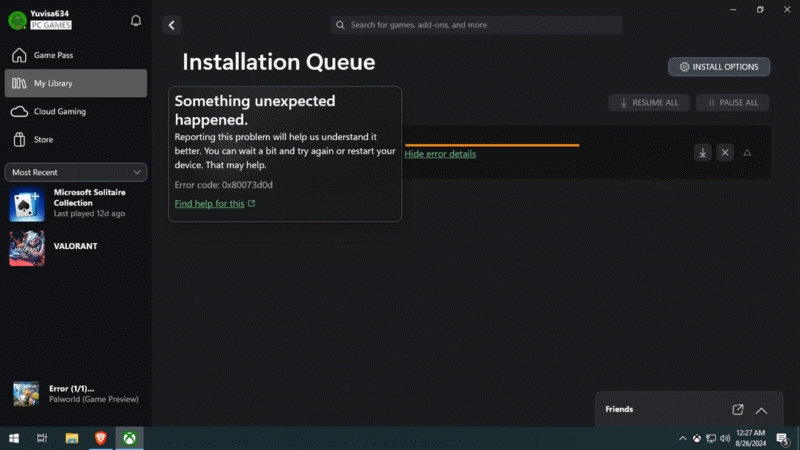Open the Action Center notifications icon

[783, 439]
